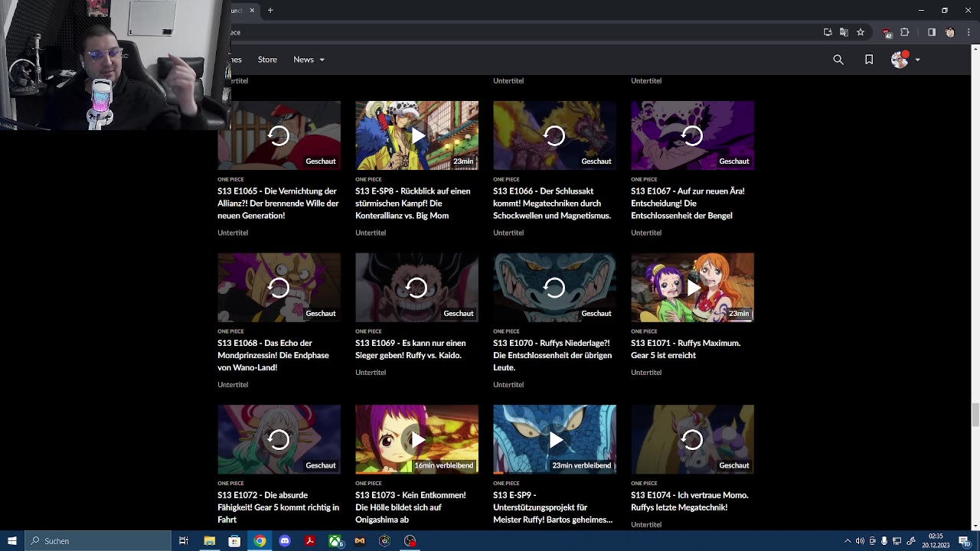
Task: Open the Windows Start menu
Action: point(12,541)
